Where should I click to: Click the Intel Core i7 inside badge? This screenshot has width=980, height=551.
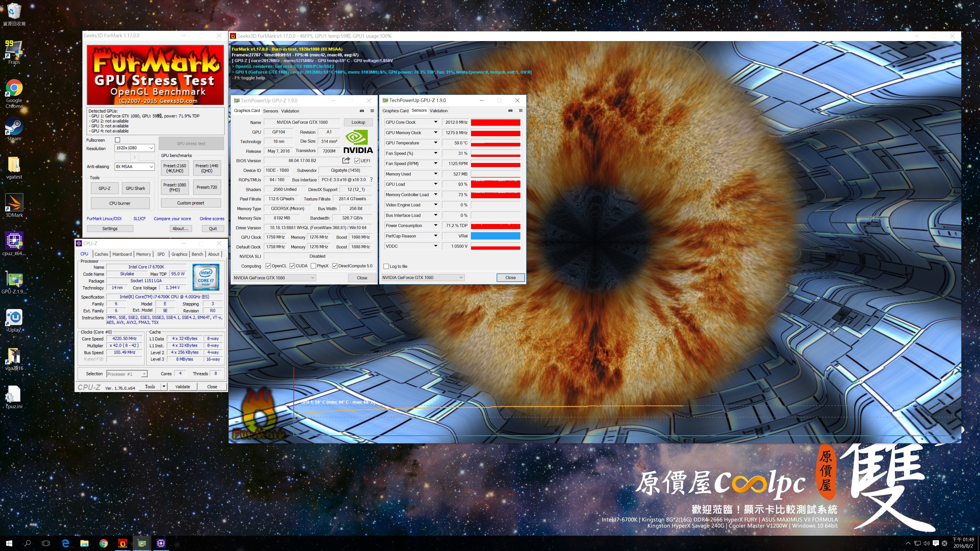[x=206, y=277]
